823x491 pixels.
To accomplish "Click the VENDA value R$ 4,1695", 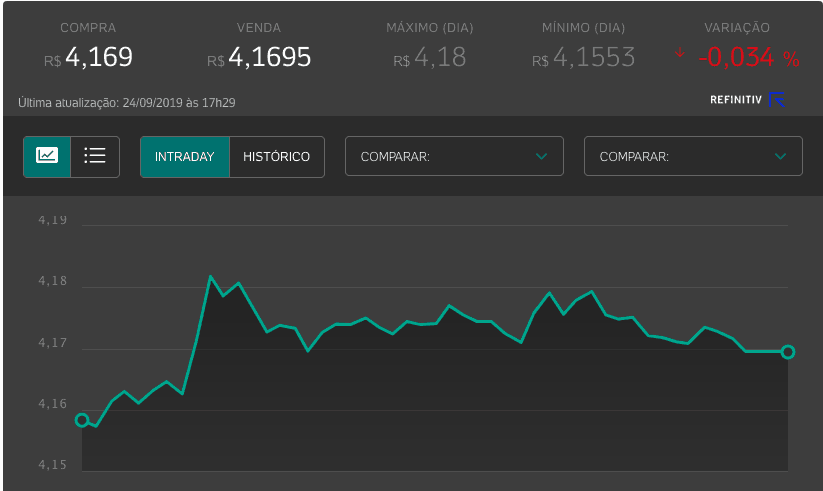I will [x=259, y=58].
